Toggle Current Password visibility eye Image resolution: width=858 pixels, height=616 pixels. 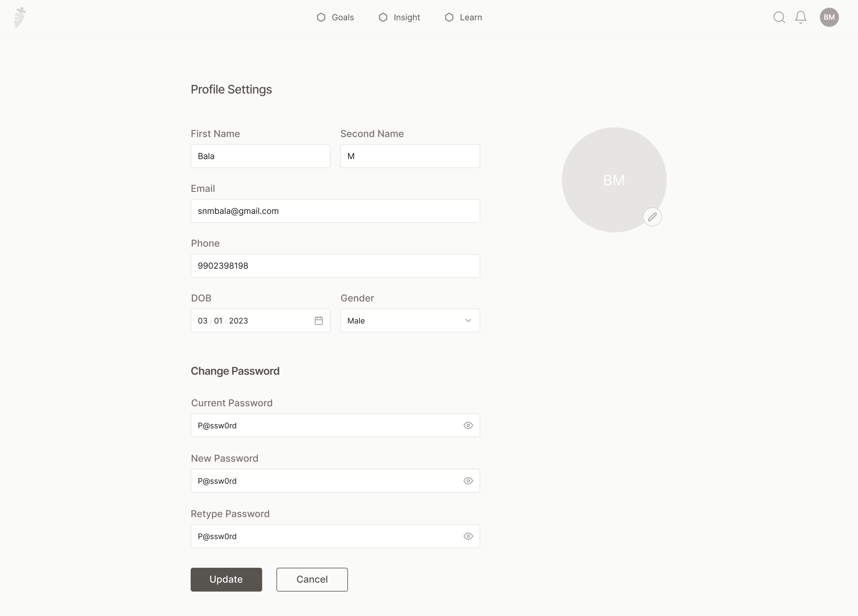(x=468, y=425)
